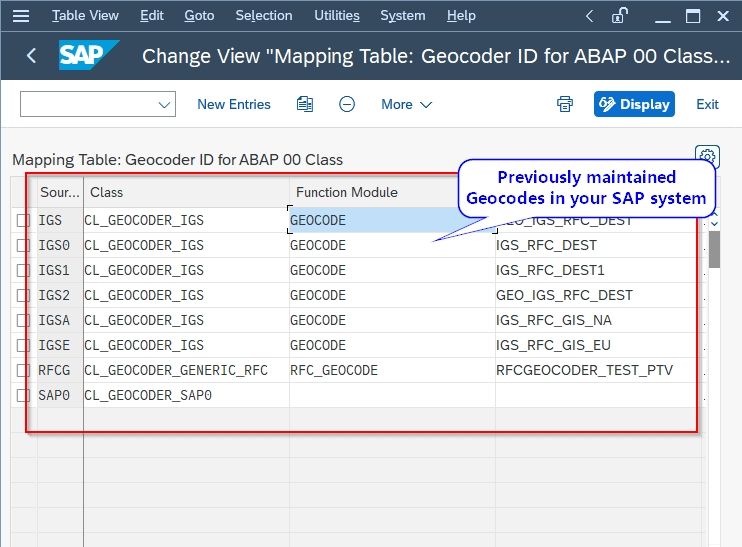Click the IGS0 source ID cell
This screenshot has width=742, height=547.
tap(60, 246)
